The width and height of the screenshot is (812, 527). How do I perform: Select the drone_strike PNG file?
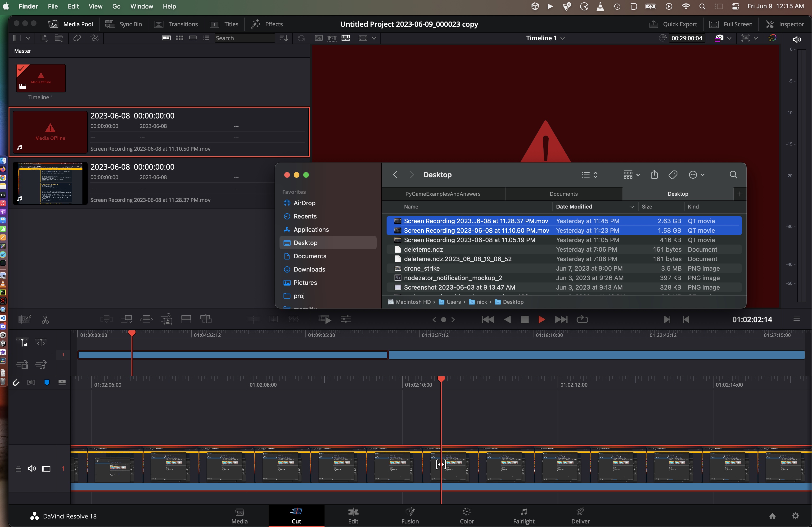pyautogui.click(x=564, y=268)
